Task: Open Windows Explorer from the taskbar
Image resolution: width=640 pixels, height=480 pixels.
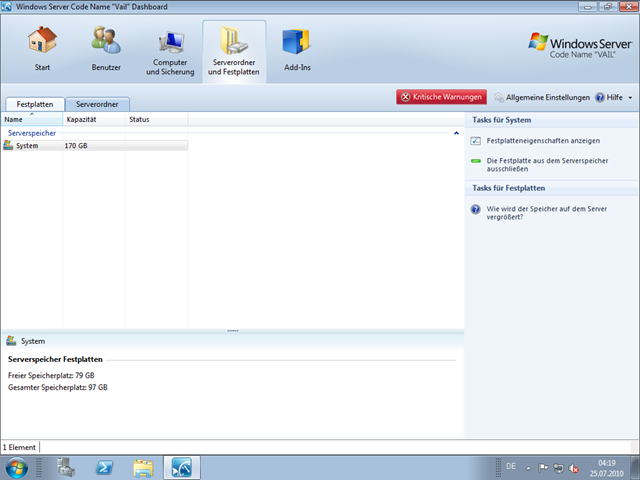Action: click(143, 468)
